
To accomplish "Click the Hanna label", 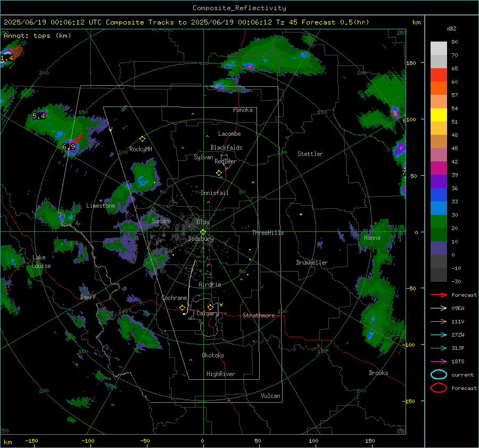I will [x=372, y=238].
